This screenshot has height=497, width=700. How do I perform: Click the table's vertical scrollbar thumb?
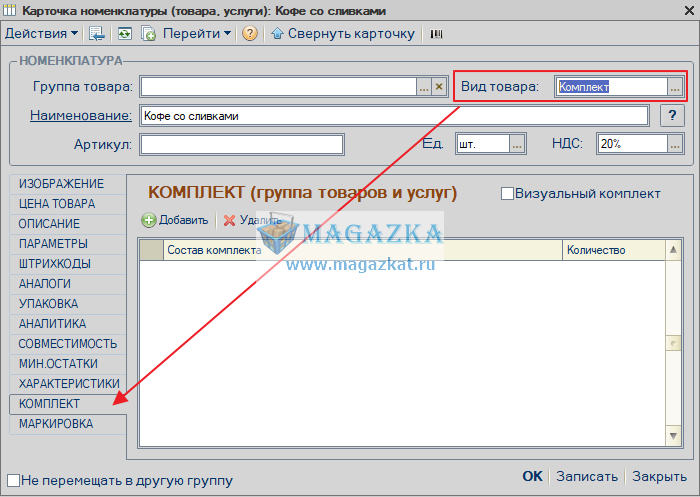pos(673,343)
